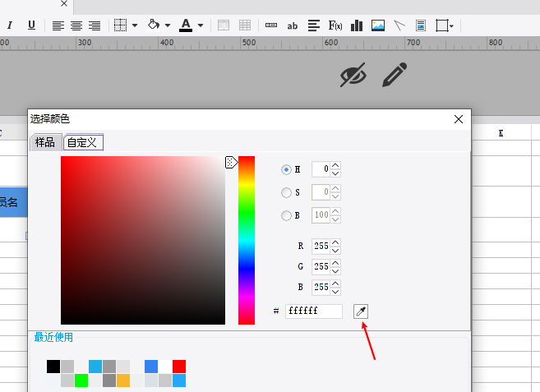The height and width of the screenshot is (392, 540).
Task: Insert widget control icon
Action: tap(271, 25)
